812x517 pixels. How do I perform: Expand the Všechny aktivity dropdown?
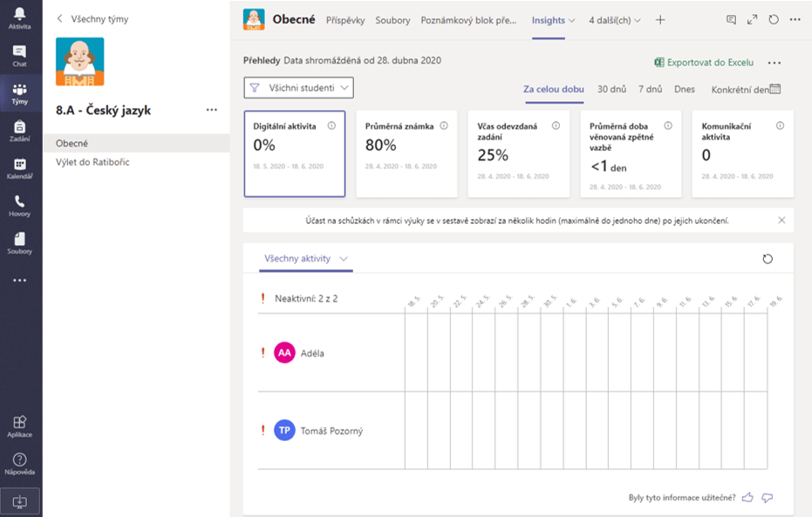[x=307, y=259]
